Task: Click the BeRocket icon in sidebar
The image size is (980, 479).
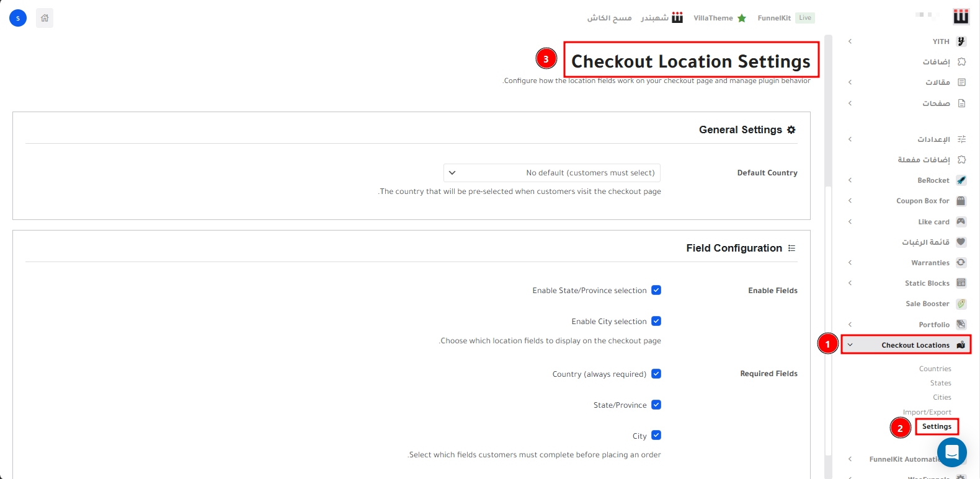Action: [x=961, y=180]
